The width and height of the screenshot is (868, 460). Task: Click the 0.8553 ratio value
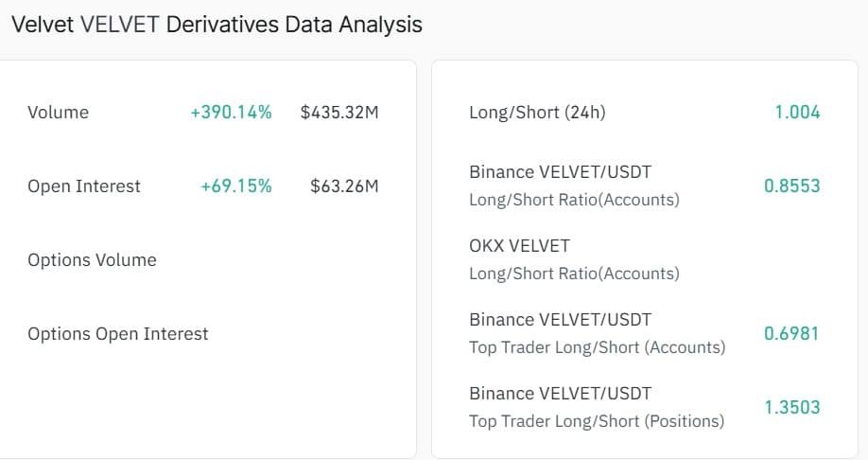(x=792, y=186)
